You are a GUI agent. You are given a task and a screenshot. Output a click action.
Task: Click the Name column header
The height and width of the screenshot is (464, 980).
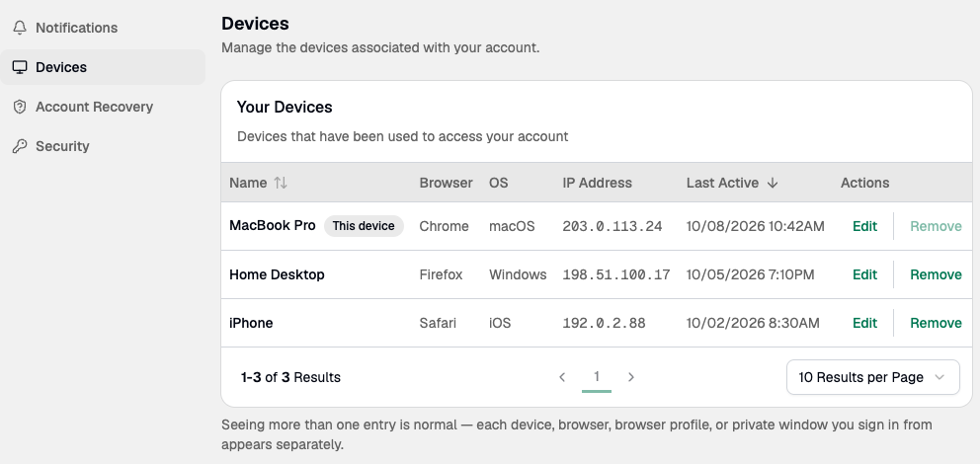(248, 183)
